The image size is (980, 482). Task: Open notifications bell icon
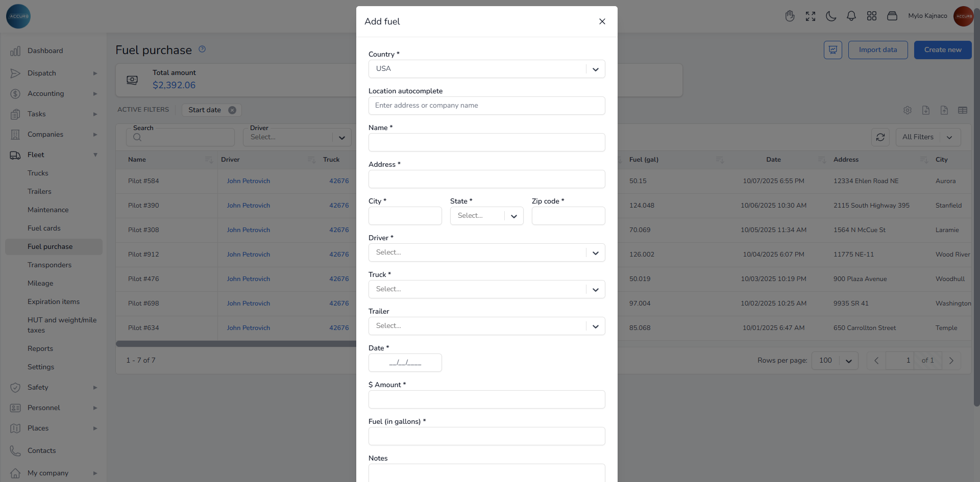(x=851, y=16)
